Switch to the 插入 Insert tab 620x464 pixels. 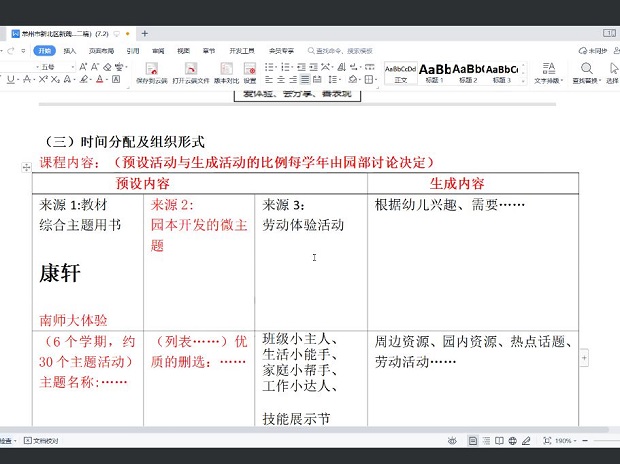70,51
